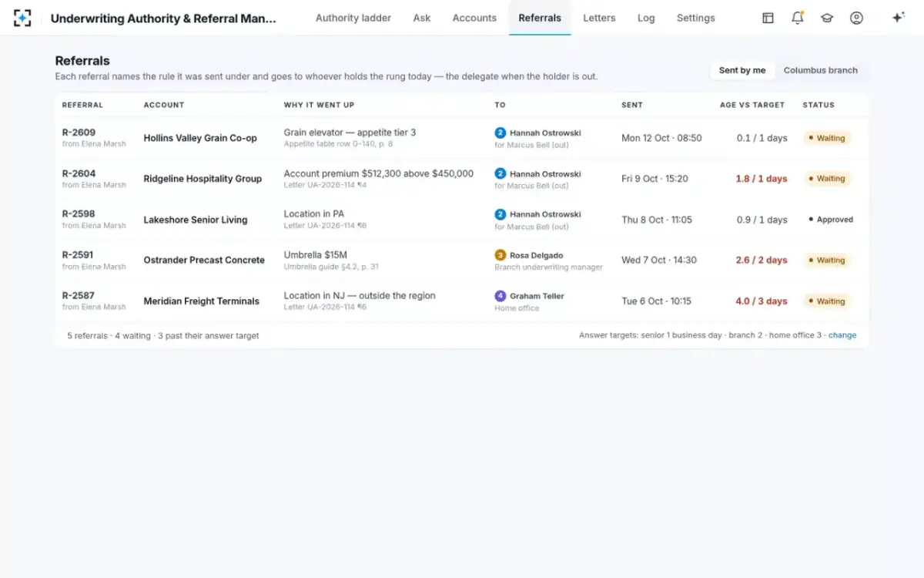Click Waiting status for R-2587

[827, 301]
